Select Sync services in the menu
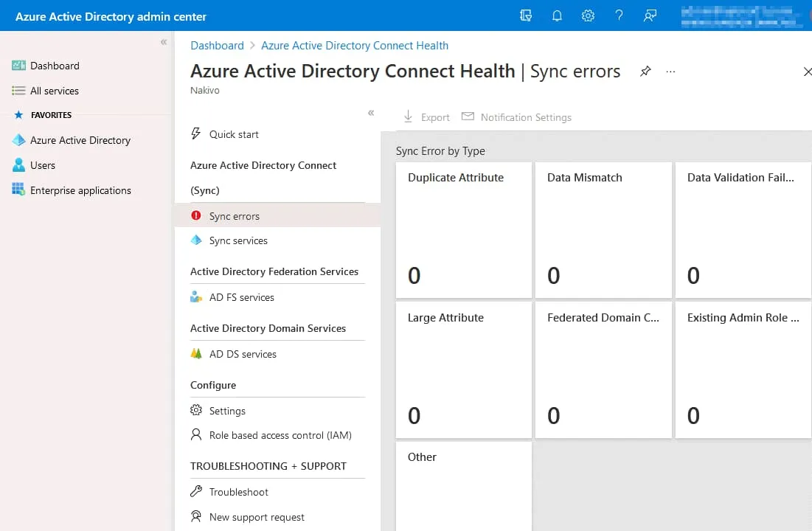Viewport: 812px width, 531px height. click(238, 240)
